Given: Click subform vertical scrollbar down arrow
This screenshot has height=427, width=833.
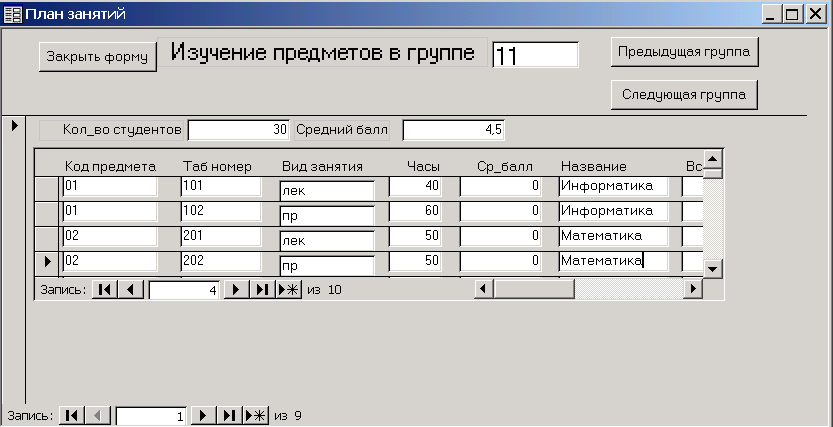Looking at the screenshot, I should point(713,268).
